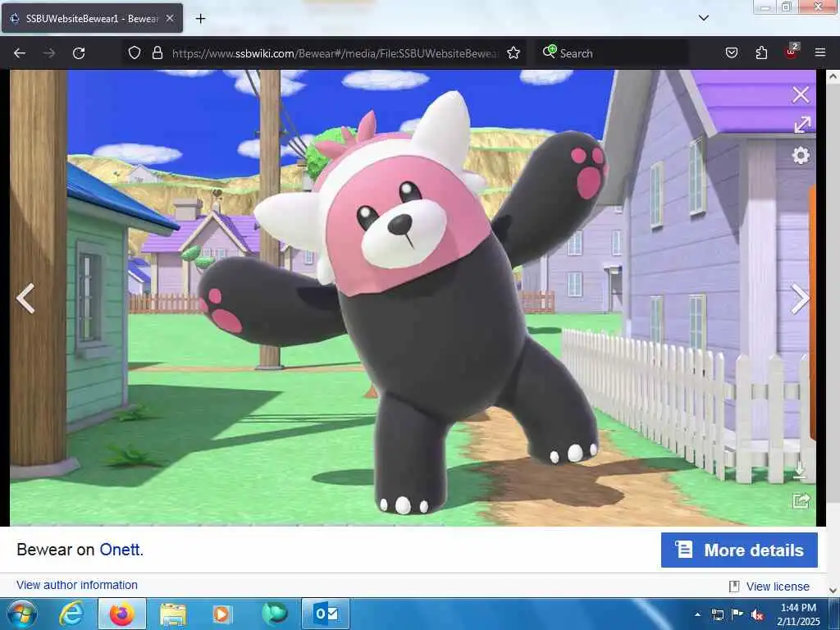Click the muted volume tray icon
Viewport: 840px width, 630px height.
coord(757,614)
